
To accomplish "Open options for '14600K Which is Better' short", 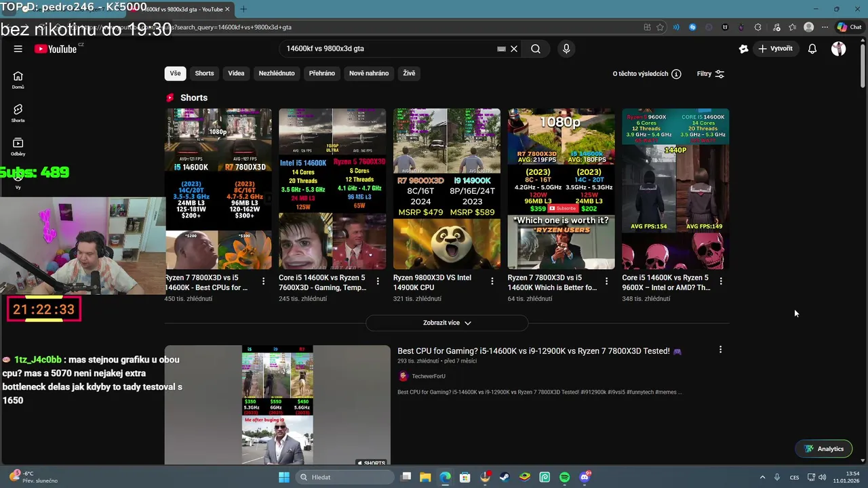I will (607, 281).
